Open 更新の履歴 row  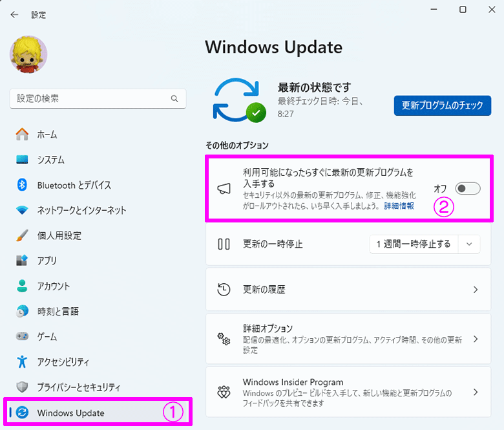(348, 290)
